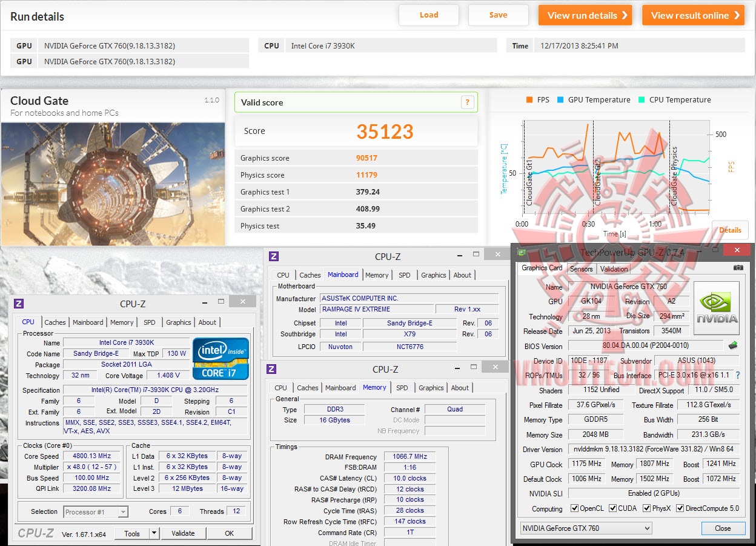Open Graphics tab in the CPU-tab CPU-Z window
This screenshot has width=756, height=546.
coord(179,322)
